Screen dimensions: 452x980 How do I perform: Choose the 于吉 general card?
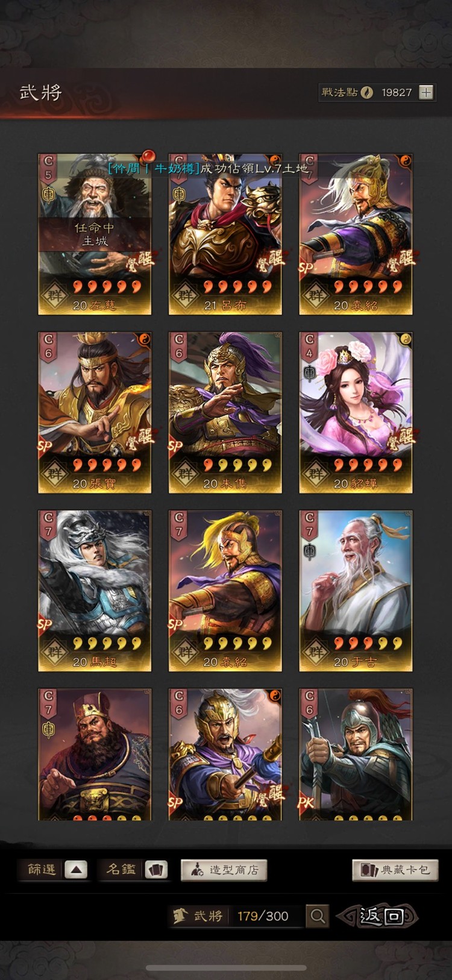tap(356, 591)
